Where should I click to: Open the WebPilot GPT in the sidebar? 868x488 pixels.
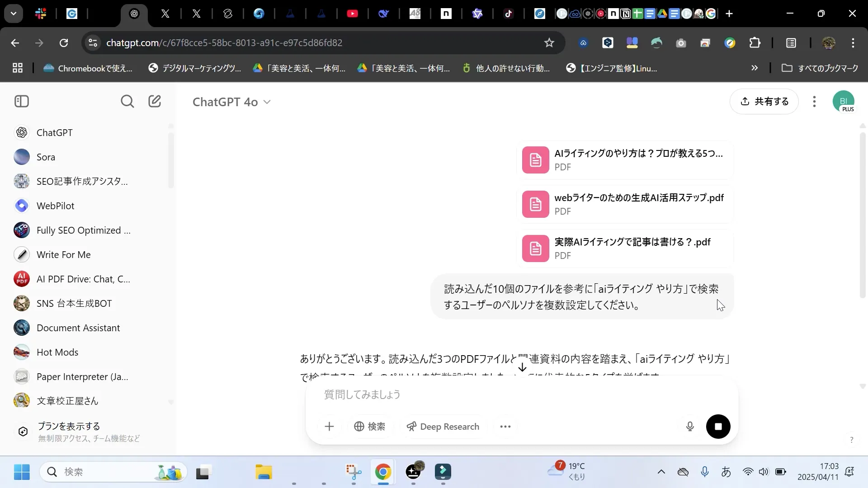pyautogui.click(x=55, y=206)
